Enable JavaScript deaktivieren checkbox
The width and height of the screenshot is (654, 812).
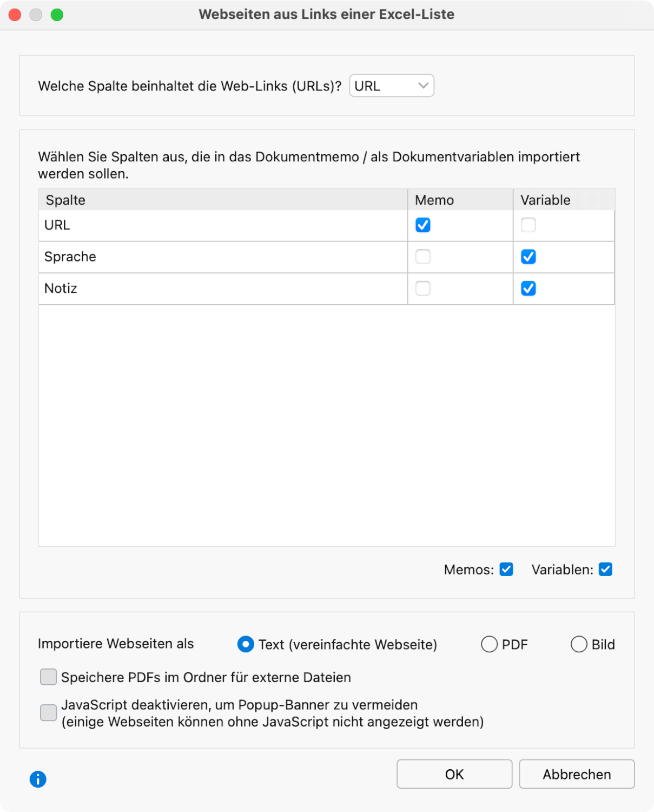pos(49,713)
